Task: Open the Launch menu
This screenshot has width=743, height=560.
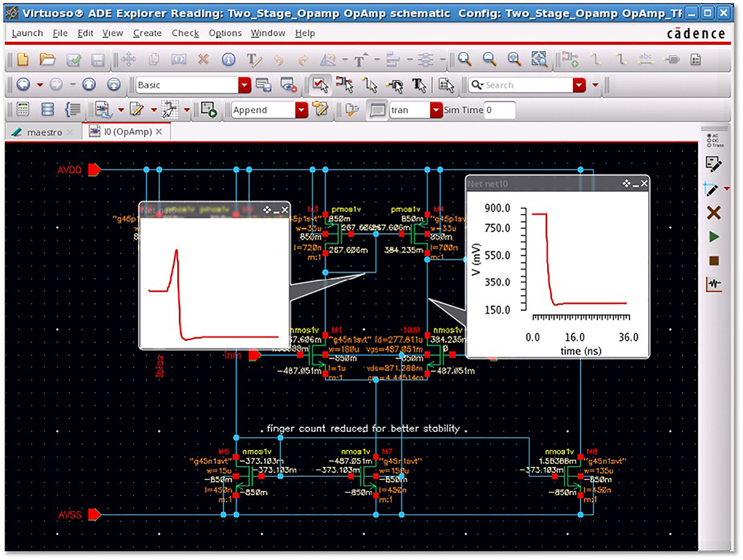Action: point(27,33)
